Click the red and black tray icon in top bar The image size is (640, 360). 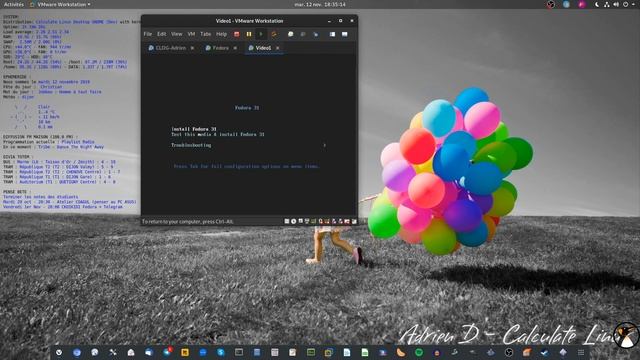551,4
